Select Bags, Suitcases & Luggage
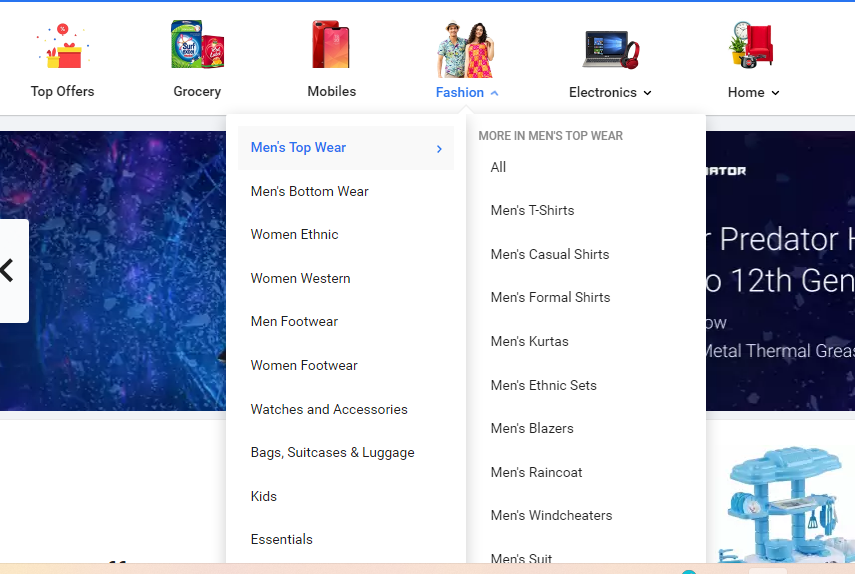The height and width of the screenshot is (574, 855). coord(332,452)
